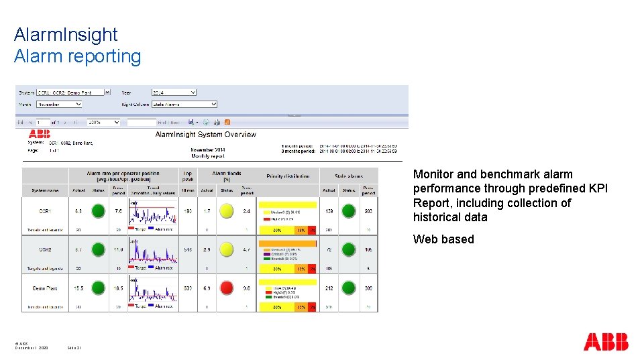Screen dimensions: 644x362
Task: Click the ABB logo in report header
Action: point(40,134)
